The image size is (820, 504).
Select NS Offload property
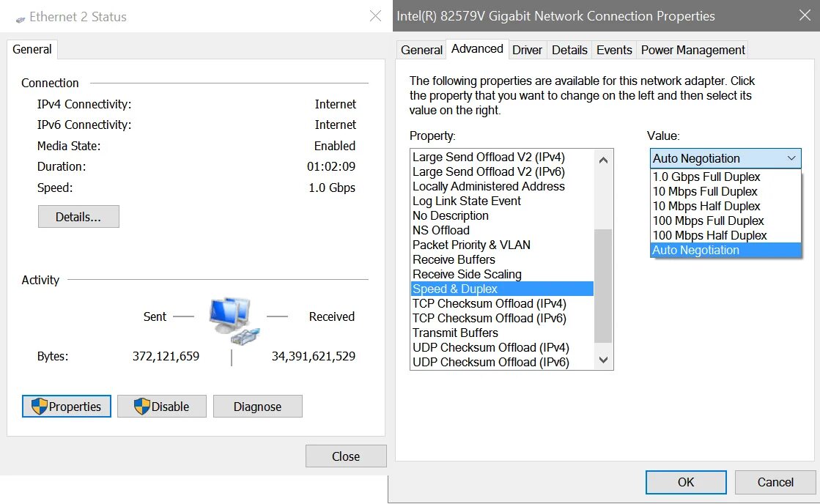coord(502,230)
